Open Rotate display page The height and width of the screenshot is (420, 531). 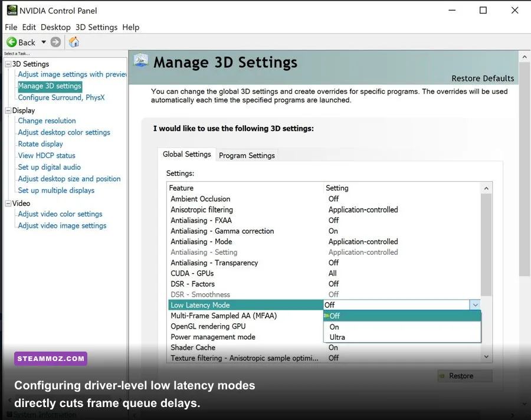pyautogui.click(x=40, y=144)
